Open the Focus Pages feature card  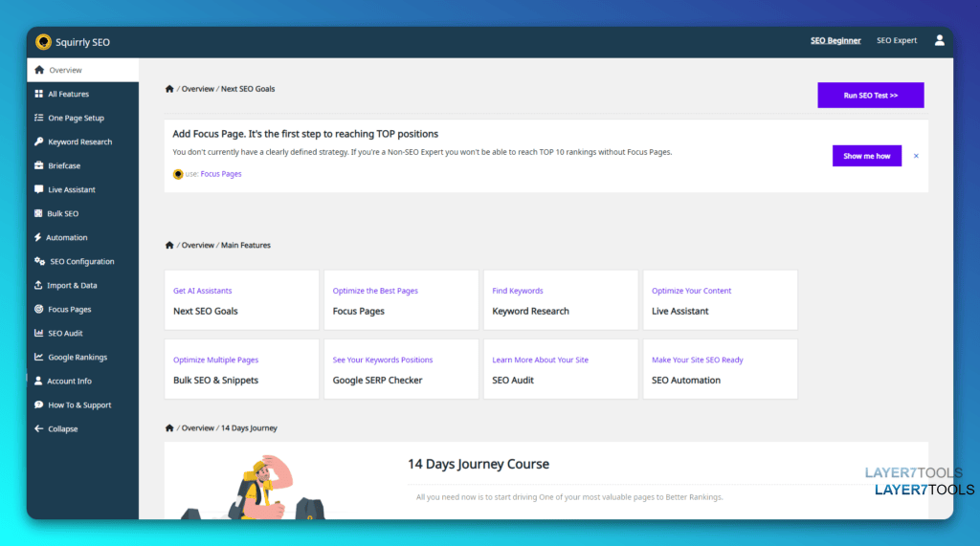pyautogui.click(x=401, y=300)
